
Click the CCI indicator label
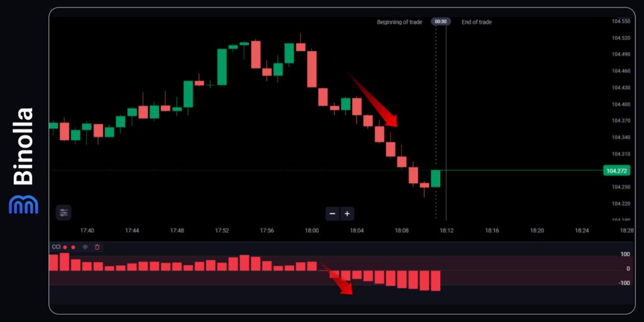point(56,247)
